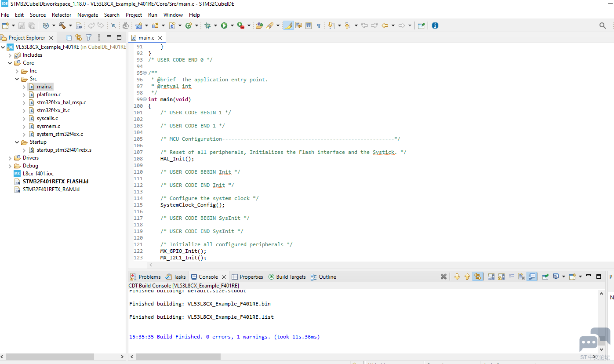Image resolution: width=614 pixels, height=364 pixels.
Task: Close the main.c editor tab
Action: [x=160, y=38]
